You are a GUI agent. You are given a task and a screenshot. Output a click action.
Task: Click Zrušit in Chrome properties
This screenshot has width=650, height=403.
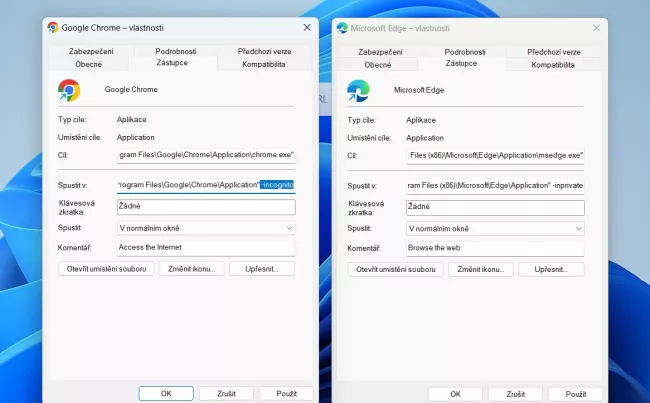click(x=226, y=393)
